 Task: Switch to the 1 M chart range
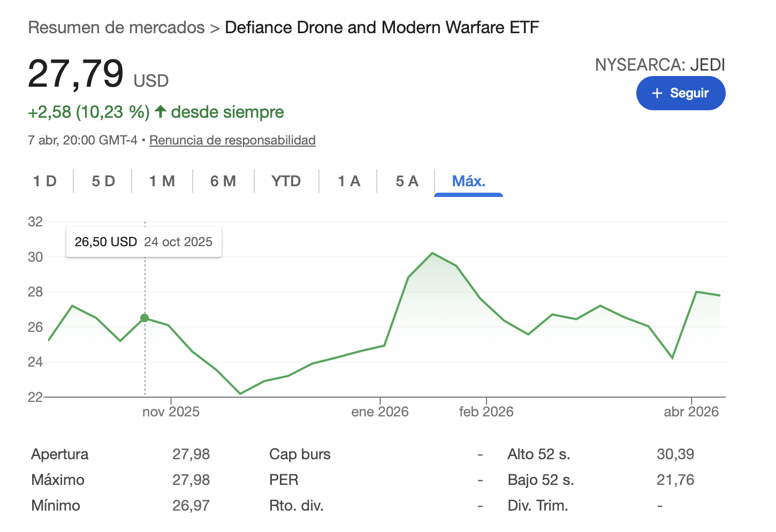[x=162, y=181]
